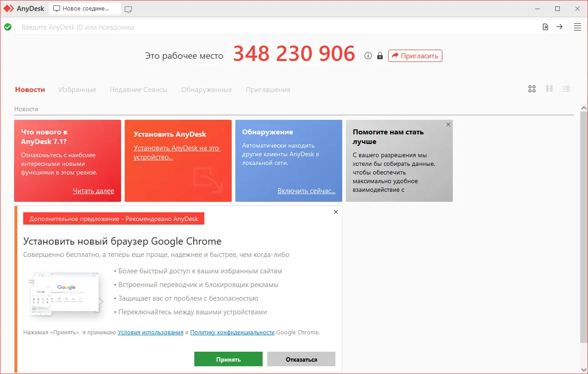Click the scrollbar down arrow
588x374 pixels.
[x=583, y=369]
